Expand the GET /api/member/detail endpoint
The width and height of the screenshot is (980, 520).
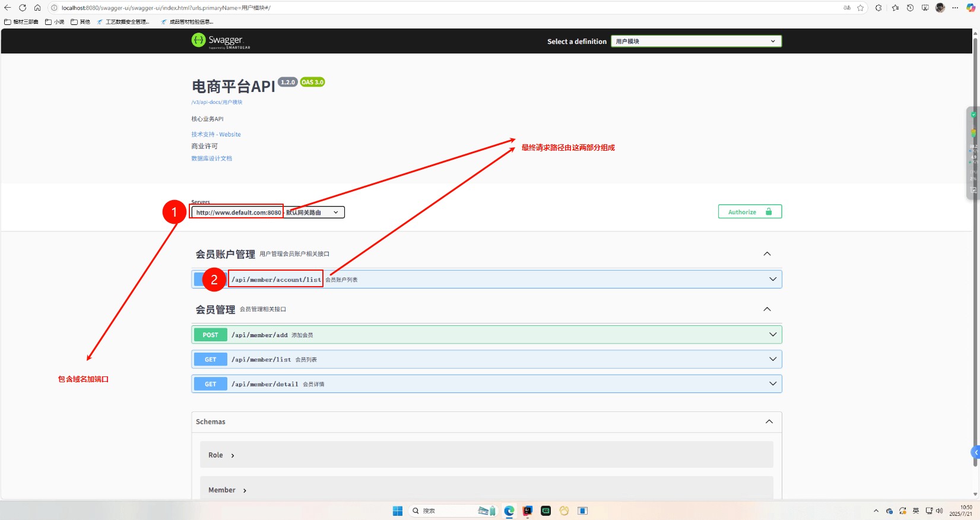(x=486, y=384)
